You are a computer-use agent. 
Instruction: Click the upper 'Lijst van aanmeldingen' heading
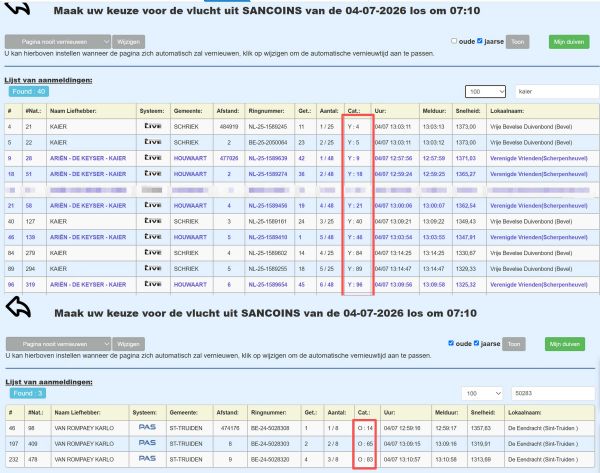pos(48,80)
